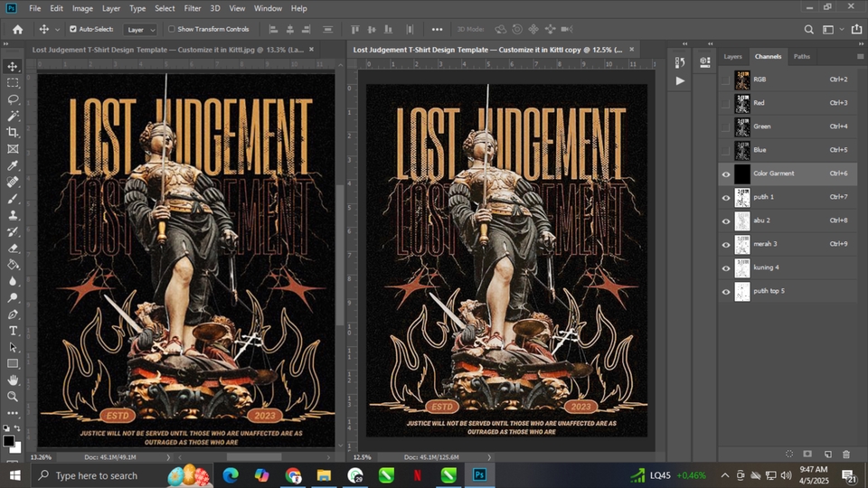Open the Channels panel options menu
The image size is (868, 488).
coord(859,57)
